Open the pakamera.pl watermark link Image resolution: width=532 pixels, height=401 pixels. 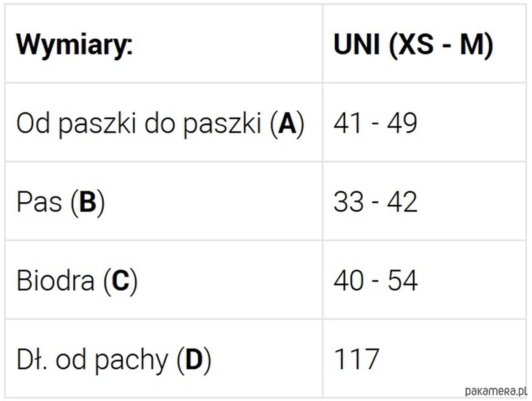496,390
